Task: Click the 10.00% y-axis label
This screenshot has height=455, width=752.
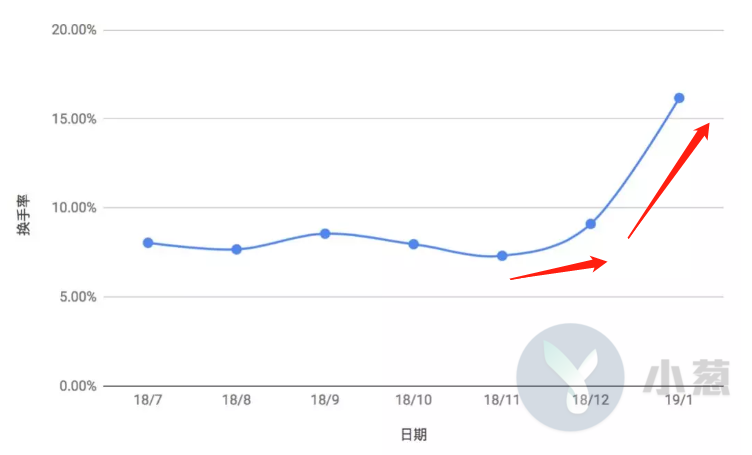Action: [x=73, y=208]
